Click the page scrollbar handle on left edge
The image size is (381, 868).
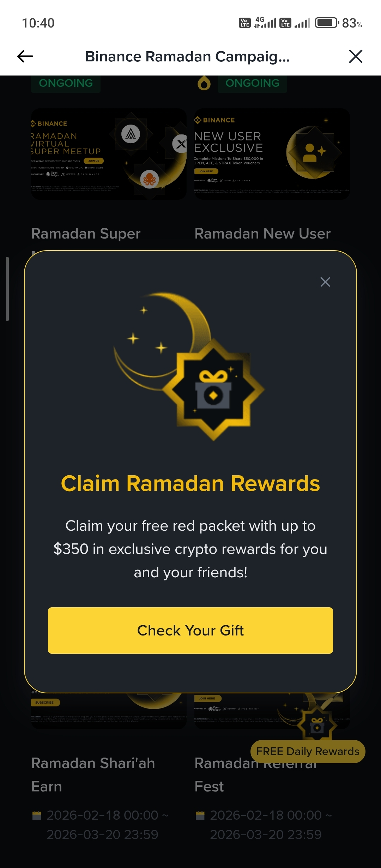pos(7,289)
